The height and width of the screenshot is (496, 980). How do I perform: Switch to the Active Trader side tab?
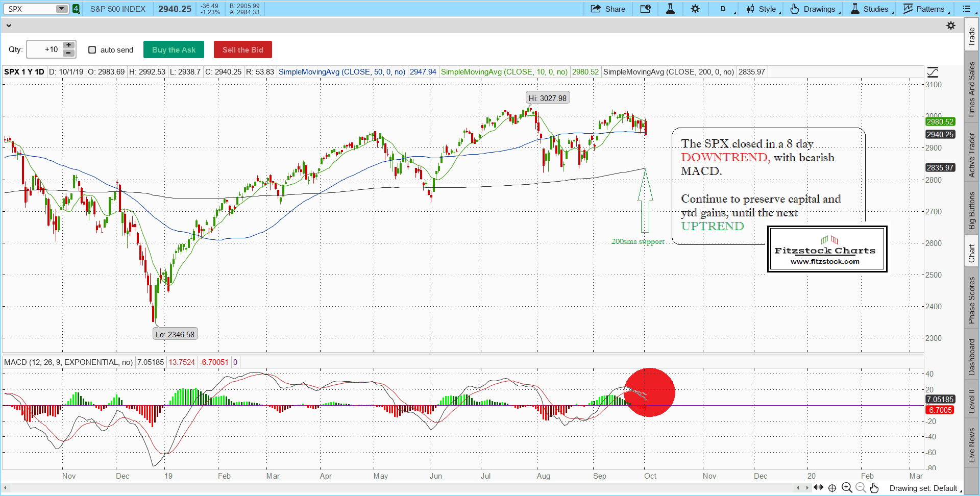pyautogui.click(x=971, y=155)
